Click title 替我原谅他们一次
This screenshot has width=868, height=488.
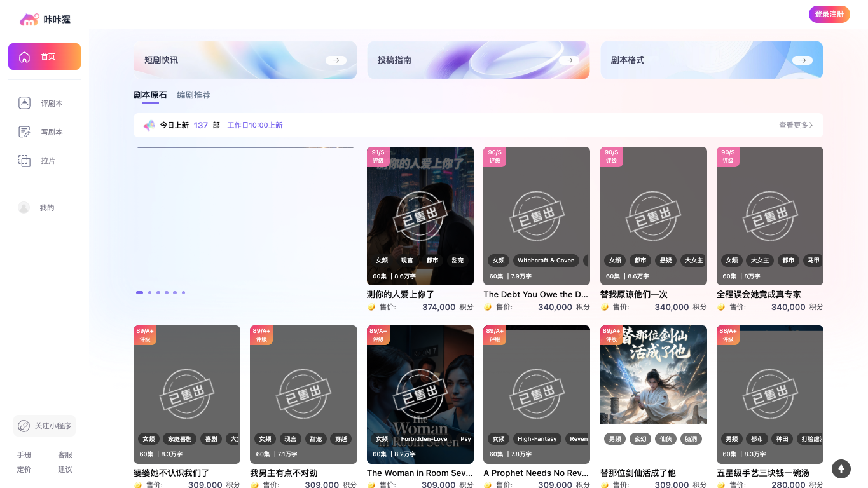tap(634, 294)
